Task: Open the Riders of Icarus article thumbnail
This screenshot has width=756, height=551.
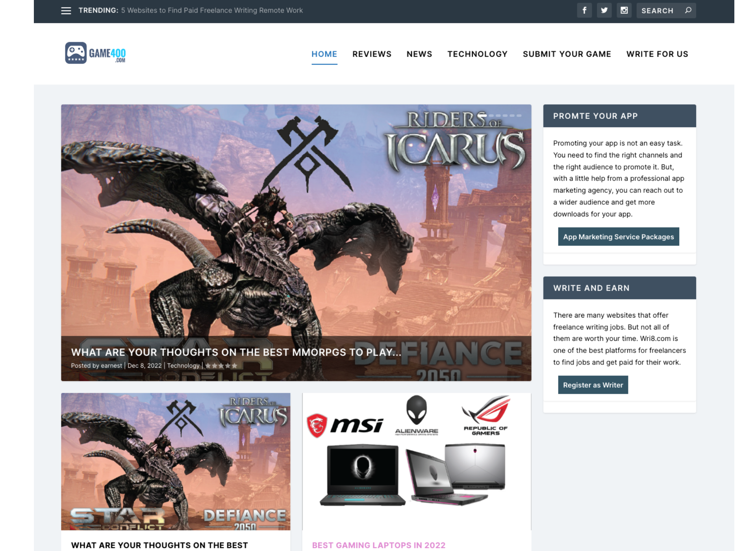Action: click(x=176, y=461)
